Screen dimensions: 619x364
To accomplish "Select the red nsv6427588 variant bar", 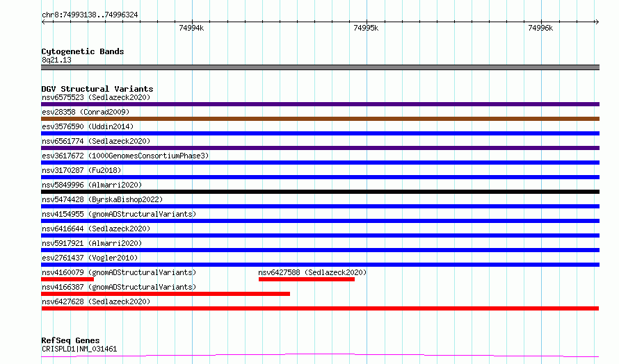I will (307, 279).
